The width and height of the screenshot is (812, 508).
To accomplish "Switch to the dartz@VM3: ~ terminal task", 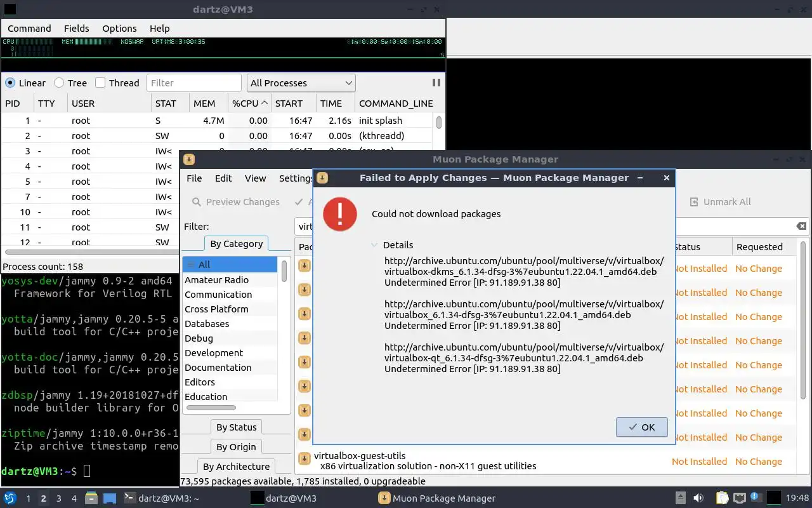I will click(x=161, y=498).
